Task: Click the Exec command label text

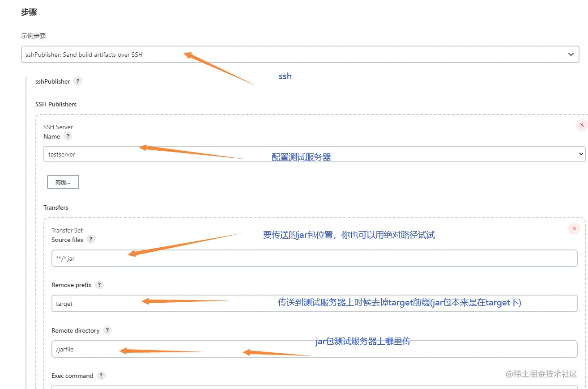Action: coord(72,376)
